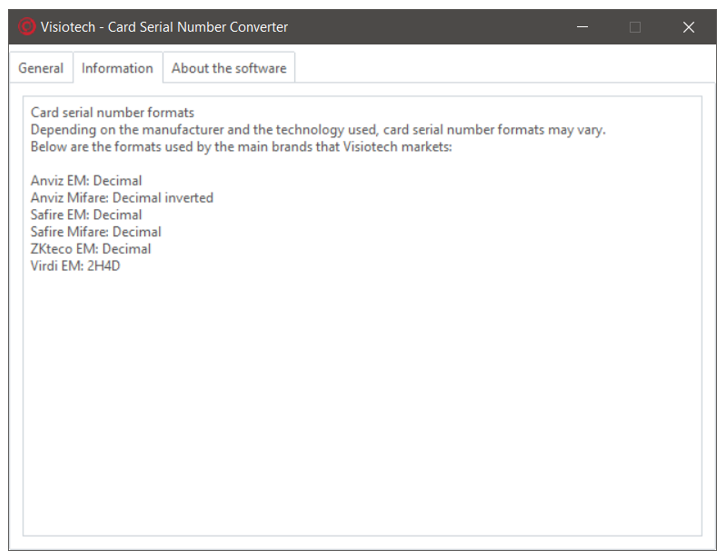Click the line 'Safire Mifare: Decimal'
The image size is (722, 556).
[96, 232]
